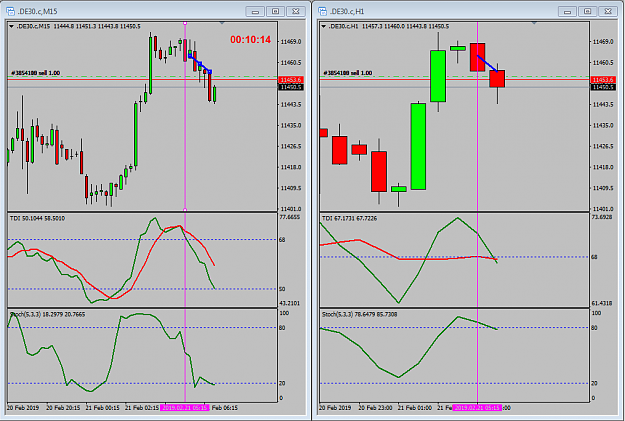Click the .DE30.c,M15 window title text
This screenshot has height=421, width=625.
(x=37, y=12)
